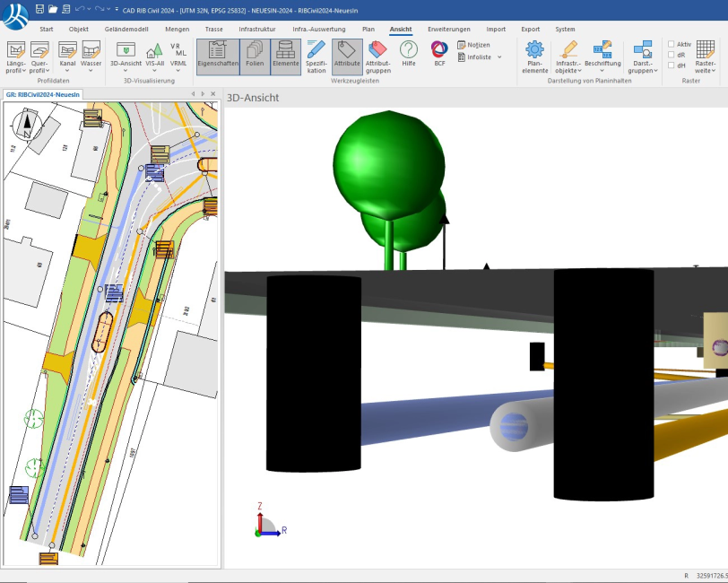Image resolution: width=728 pixels, height=583 pixels.
Task: Expand the Rasterweite dropdown
Action: click(706, 70)
